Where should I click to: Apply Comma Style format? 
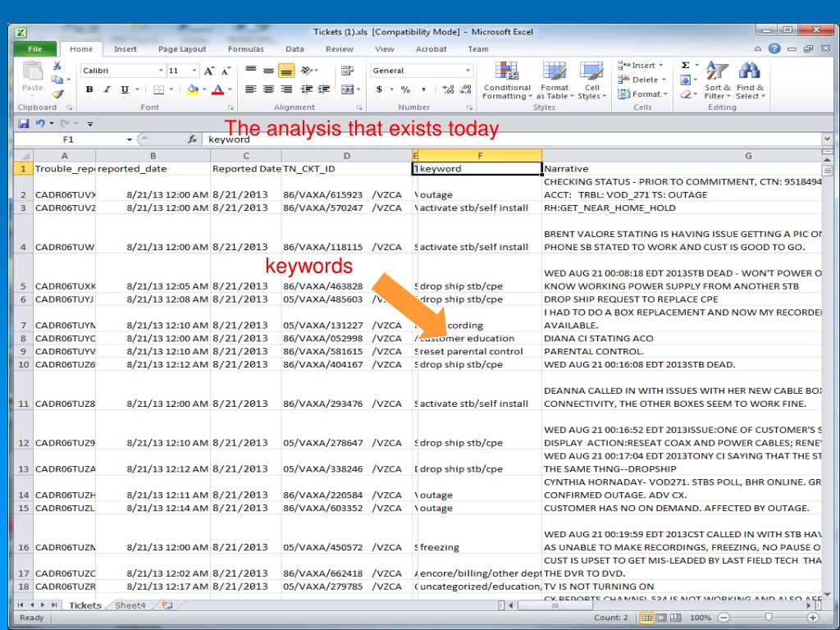tap(423, 89)
